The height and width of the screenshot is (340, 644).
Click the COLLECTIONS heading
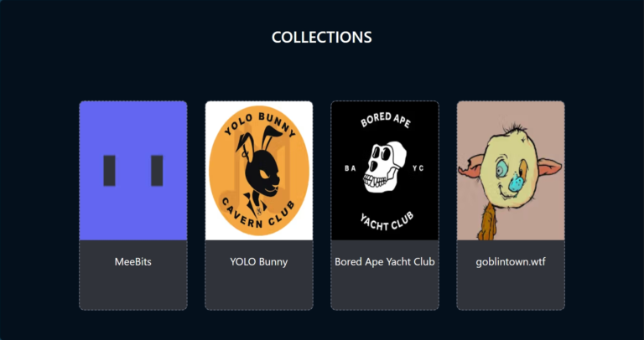point(322,38)
